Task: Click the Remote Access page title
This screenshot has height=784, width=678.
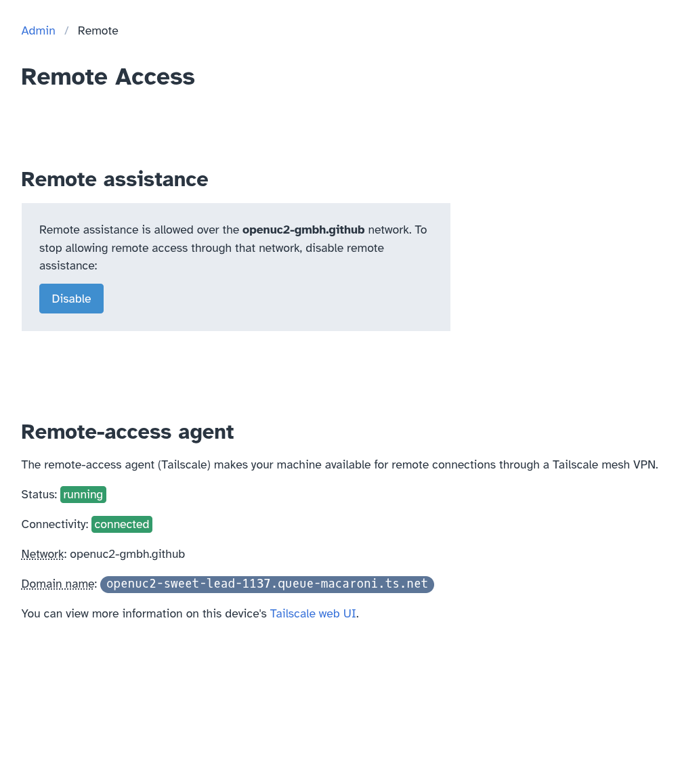Action: (107, 77)
